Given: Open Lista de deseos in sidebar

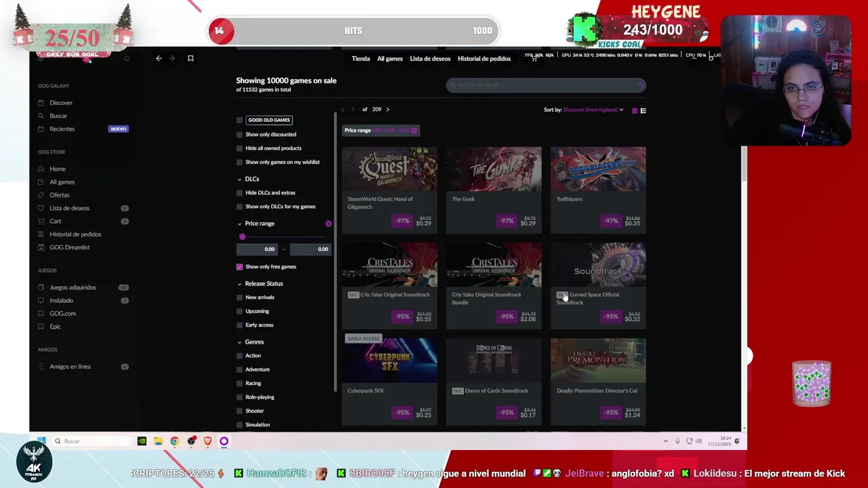Looking at the screenshot, I should [69, 208].
